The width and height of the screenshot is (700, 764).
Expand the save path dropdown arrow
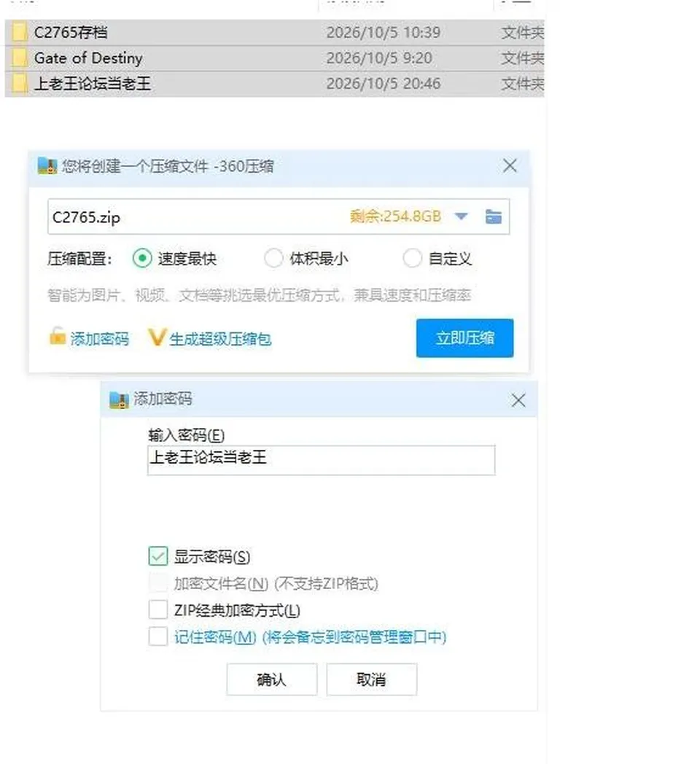click(461, 217)
